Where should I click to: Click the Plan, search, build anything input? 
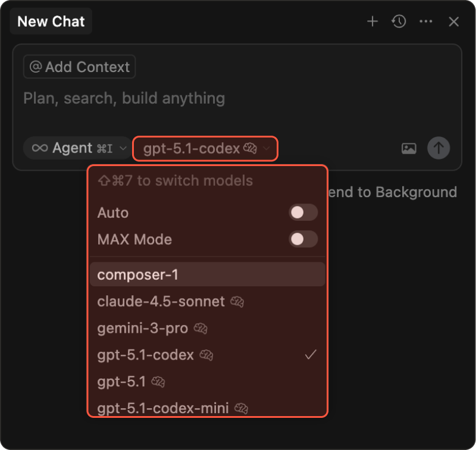pos(178,98)
